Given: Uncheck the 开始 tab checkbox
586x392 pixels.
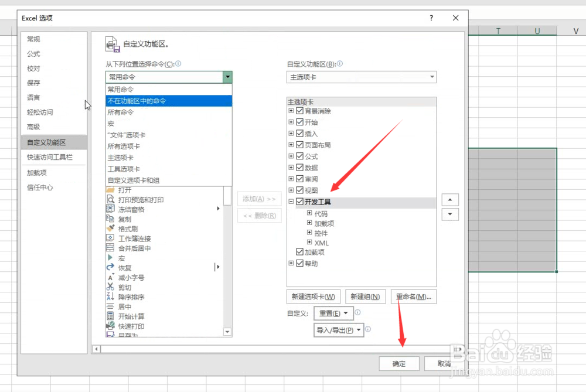Looking at the screenshot, I should click(x=299, y=122).
